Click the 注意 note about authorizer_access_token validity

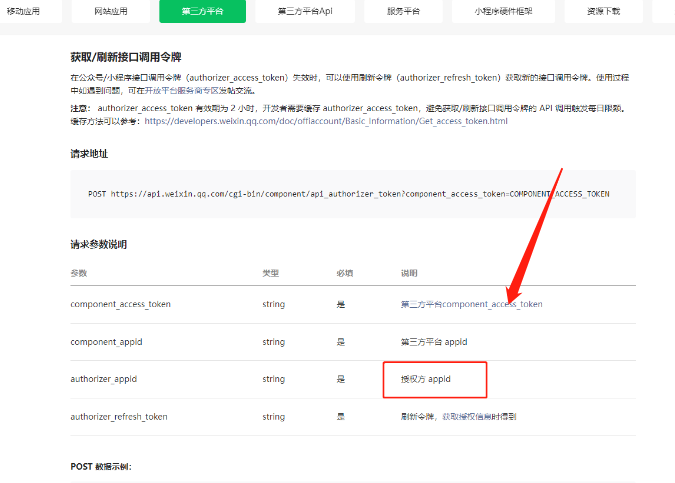[348, 115]
